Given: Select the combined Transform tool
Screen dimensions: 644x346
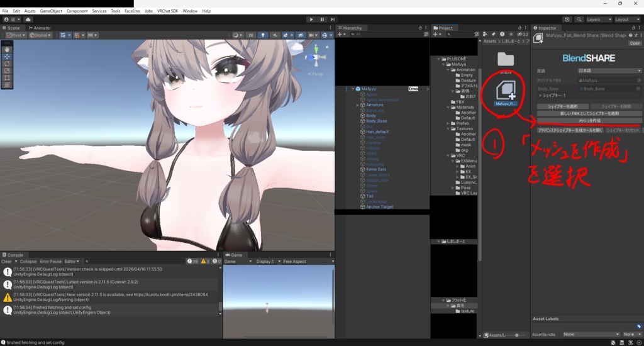Looking at the screenshot, I should [x=7, y=85].
